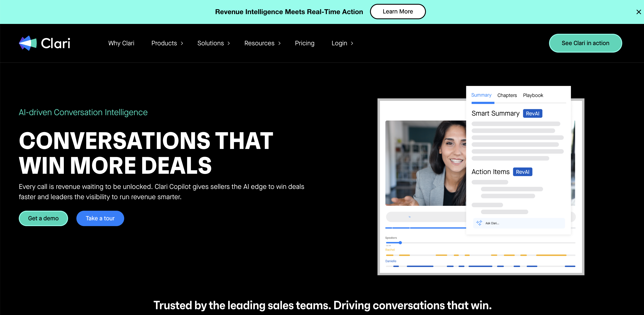Click Learn More in the banner
Screen dimensions: 644x315
coord(398,12)
